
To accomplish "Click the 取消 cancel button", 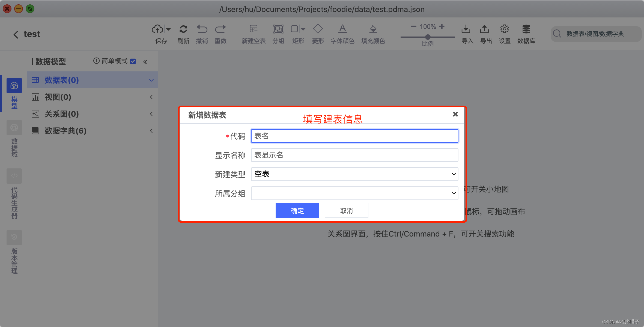I will click(347, 210).
